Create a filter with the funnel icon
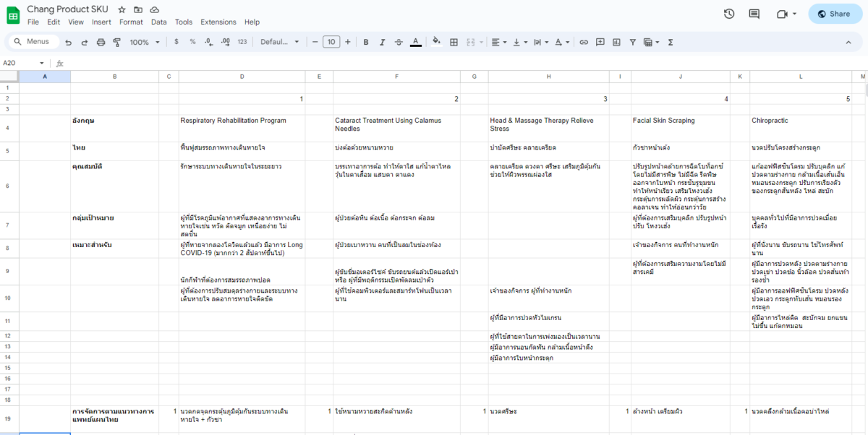 pyautogui.click(x=631, y=42)
